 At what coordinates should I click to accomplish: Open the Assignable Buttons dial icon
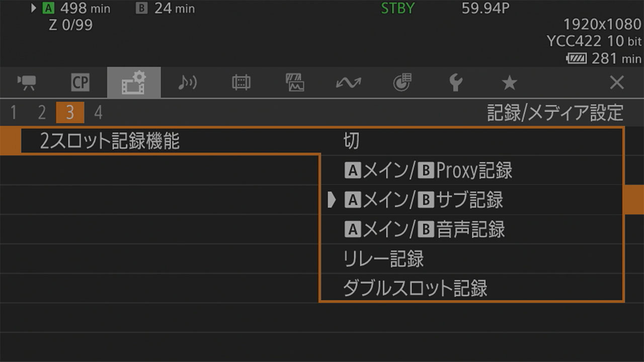(x=402, y=82)
